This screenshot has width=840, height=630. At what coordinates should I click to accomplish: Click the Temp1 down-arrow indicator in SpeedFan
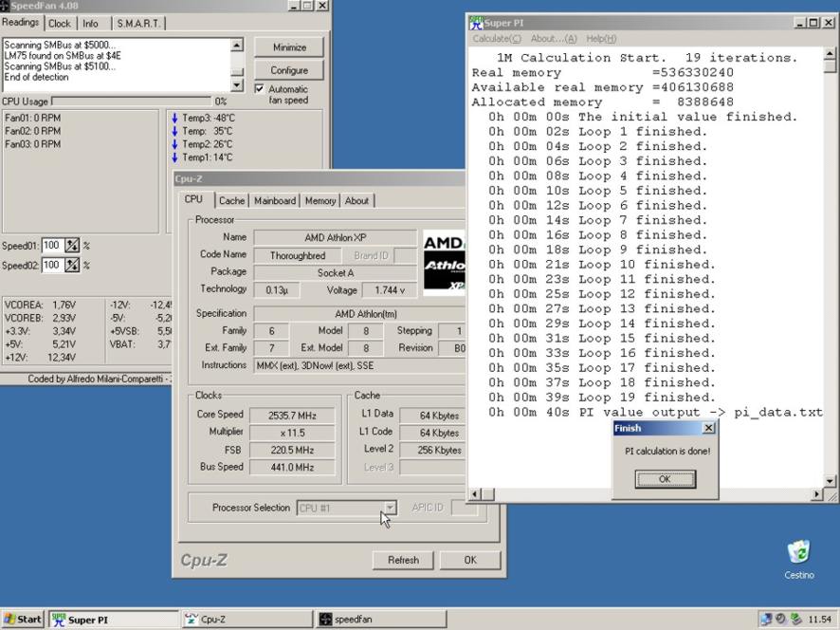pyautogui.click(x=174, y=157)
